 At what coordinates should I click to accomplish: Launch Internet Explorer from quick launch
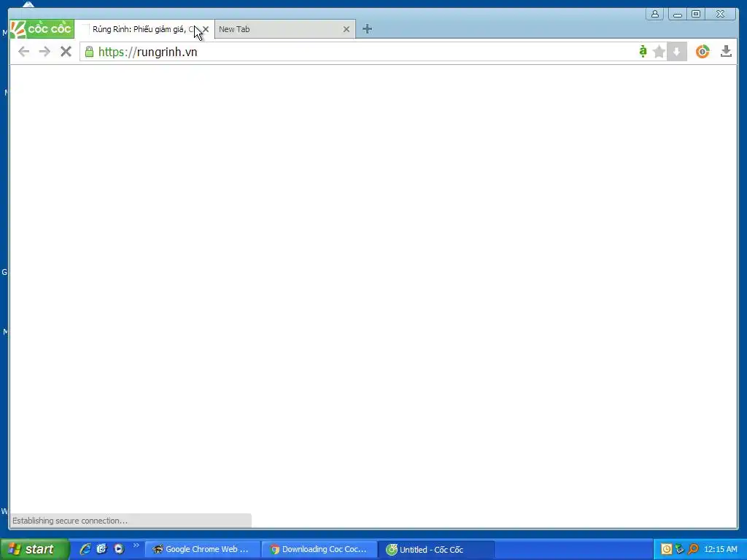click(85, 549)
